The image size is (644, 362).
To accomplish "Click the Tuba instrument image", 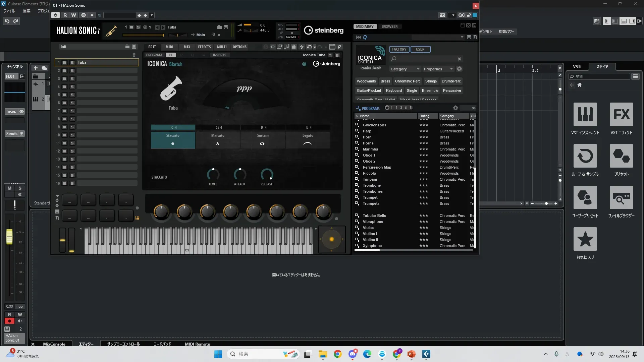I will [172, 88].
